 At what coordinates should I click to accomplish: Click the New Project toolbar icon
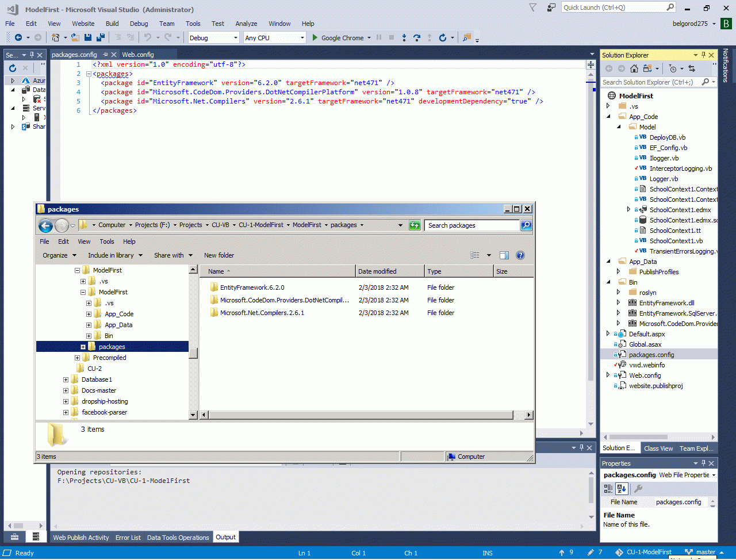tap(56, 37)
